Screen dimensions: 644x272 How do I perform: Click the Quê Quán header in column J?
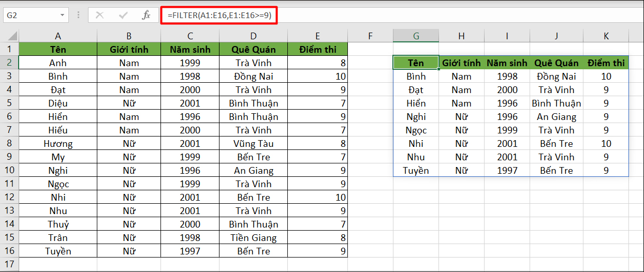point(556,63)
